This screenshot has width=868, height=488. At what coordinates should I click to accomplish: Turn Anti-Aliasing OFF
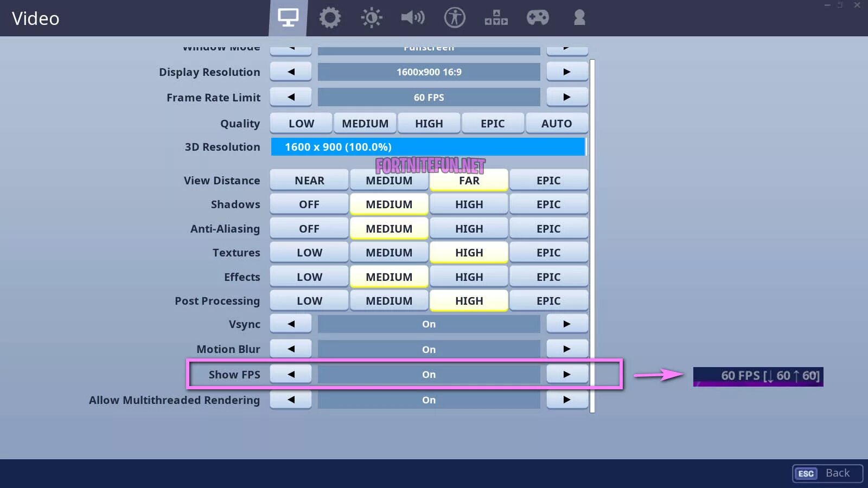pos(309,228)
